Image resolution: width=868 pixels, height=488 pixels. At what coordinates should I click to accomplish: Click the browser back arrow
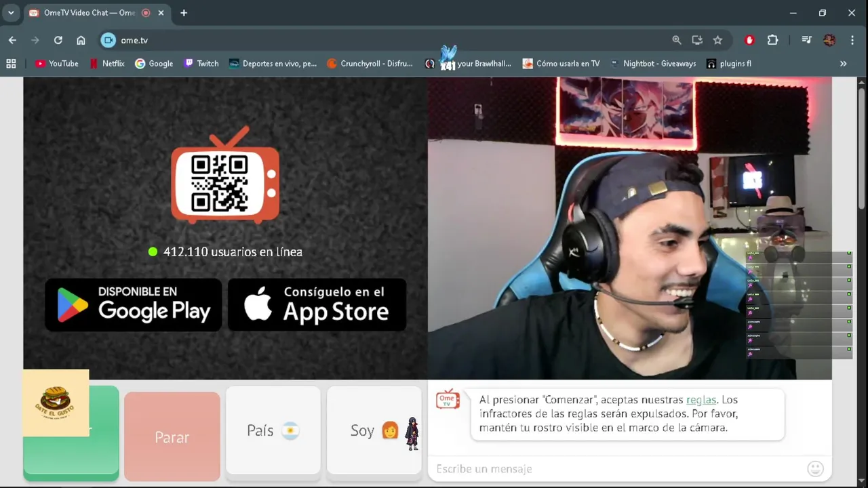pos(12,40)
